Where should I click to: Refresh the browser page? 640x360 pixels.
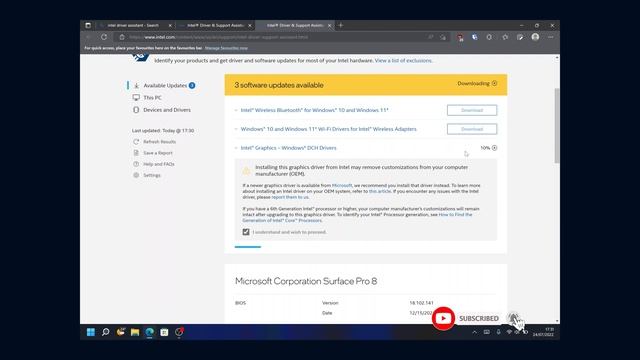[x=104, y=37]
